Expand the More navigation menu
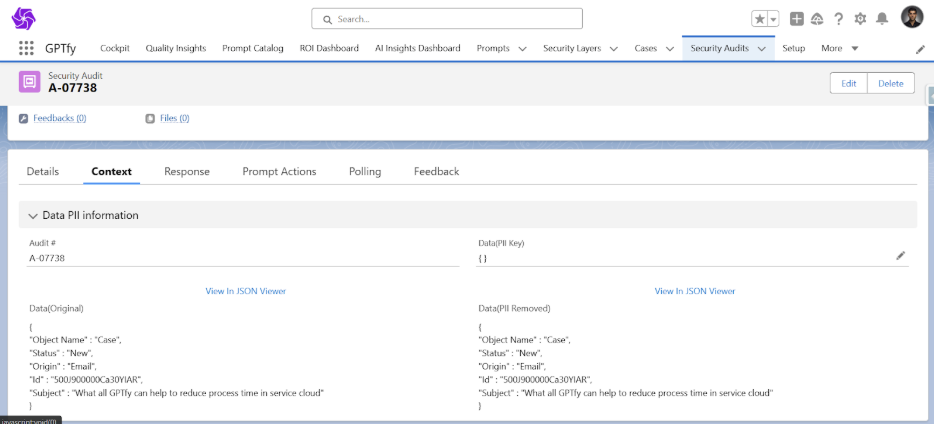Image resolution: width=934 pixels, height=424 pixels. [840, 48]
